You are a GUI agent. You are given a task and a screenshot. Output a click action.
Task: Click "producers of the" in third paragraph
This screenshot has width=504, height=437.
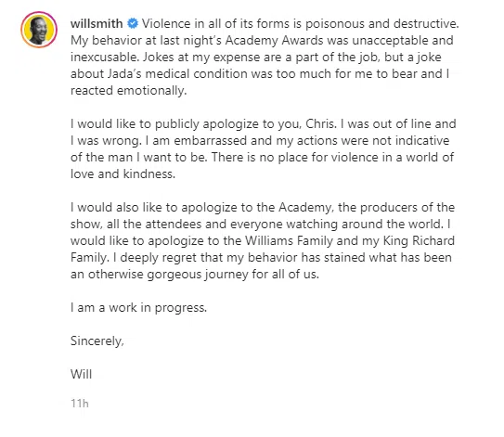[407, 208]
